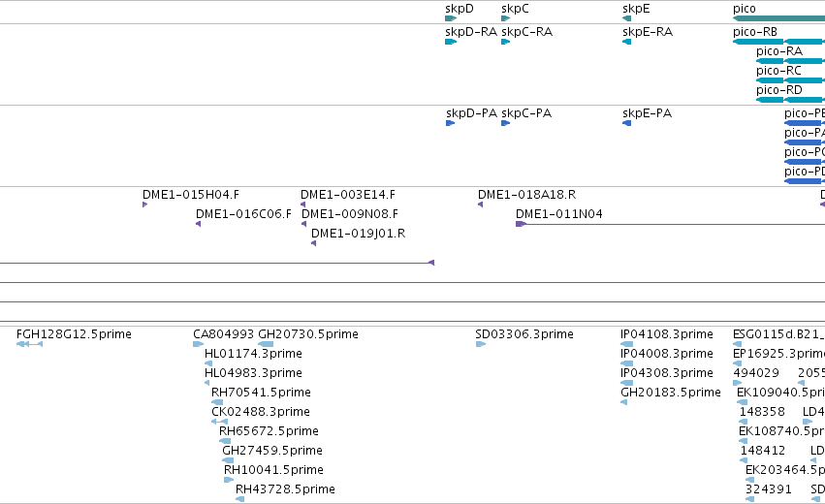Select the DME1-015H04.F marker arrow
825x504 pixels.
pos(144,205)
